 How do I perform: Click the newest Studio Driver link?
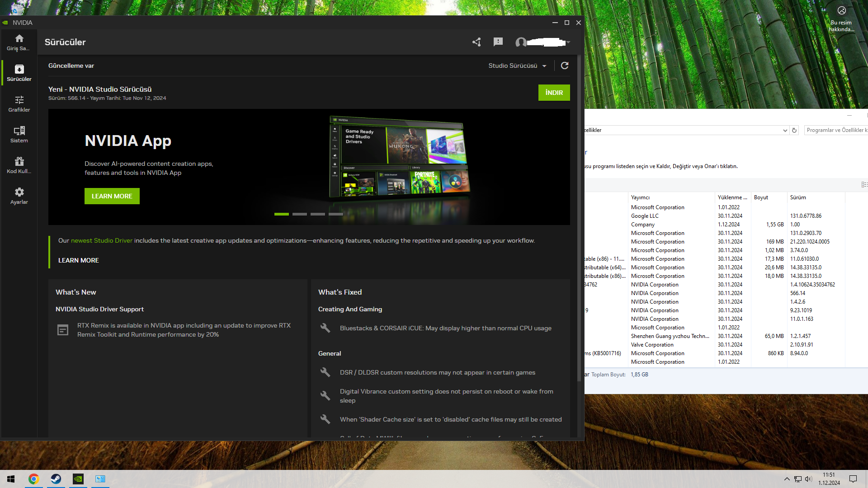102,240
